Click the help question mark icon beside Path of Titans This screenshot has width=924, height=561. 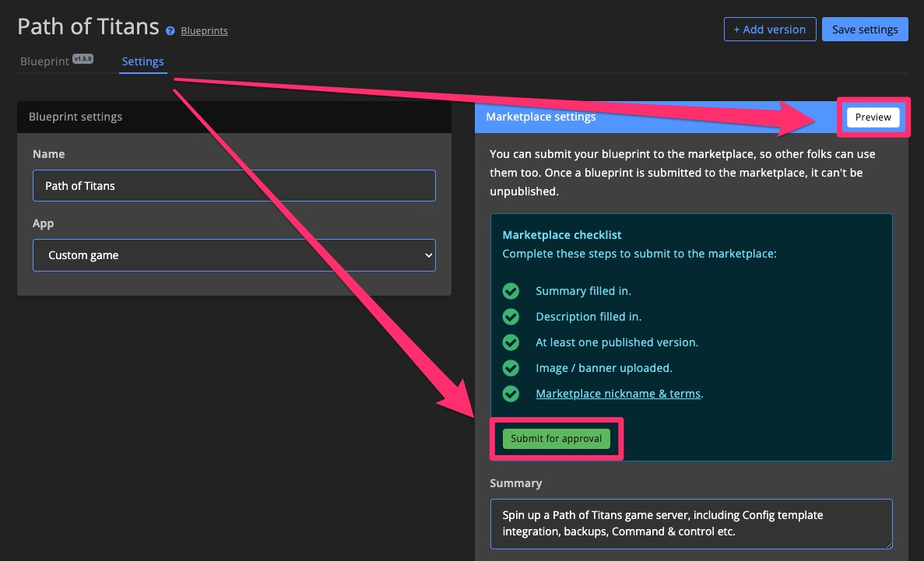pyautogui.click(x=170, y=30)
